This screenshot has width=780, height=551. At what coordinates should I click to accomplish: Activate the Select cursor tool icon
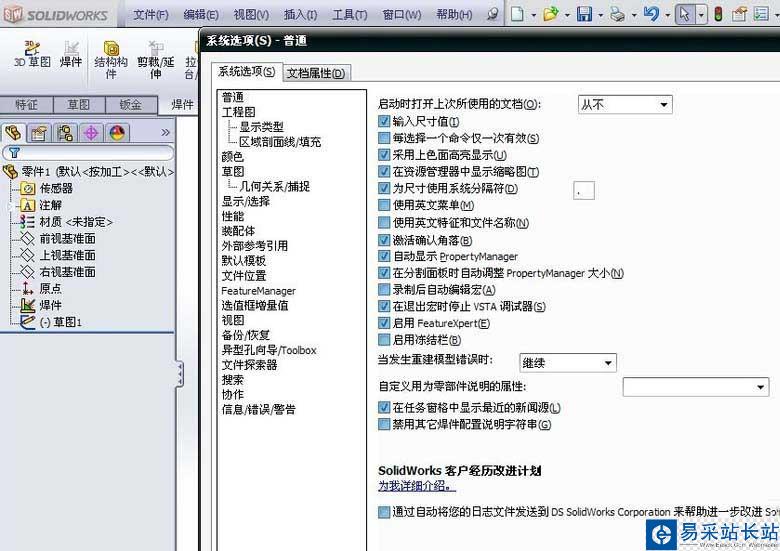(x=685, y=14)
